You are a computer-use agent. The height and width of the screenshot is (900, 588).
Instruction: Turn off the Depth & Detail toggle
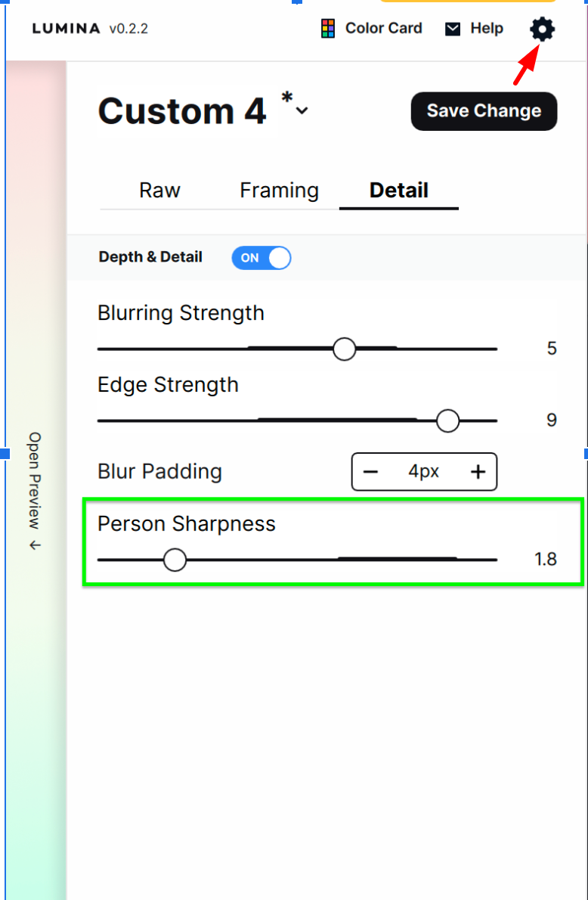pos(261,258)
